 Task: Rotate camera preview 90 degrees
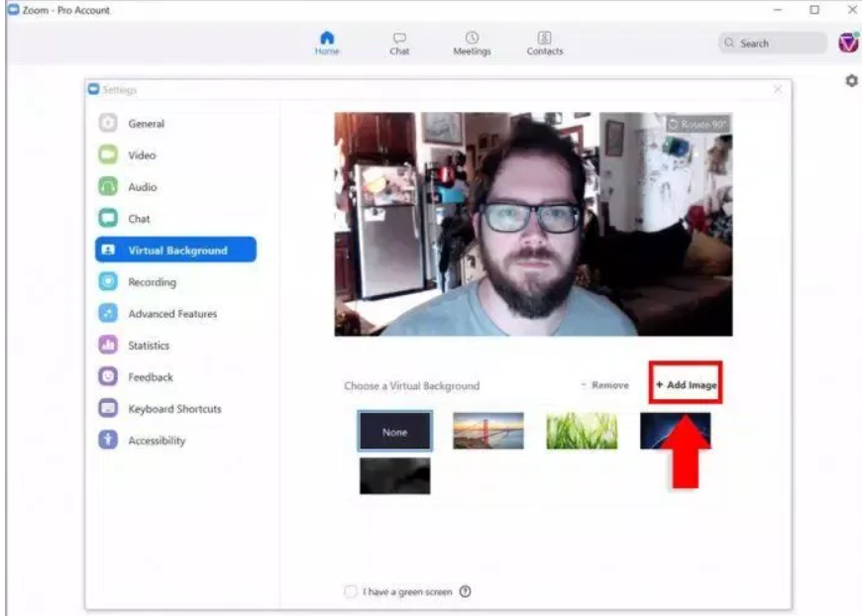pyautogui.click(x=699, y=125)
